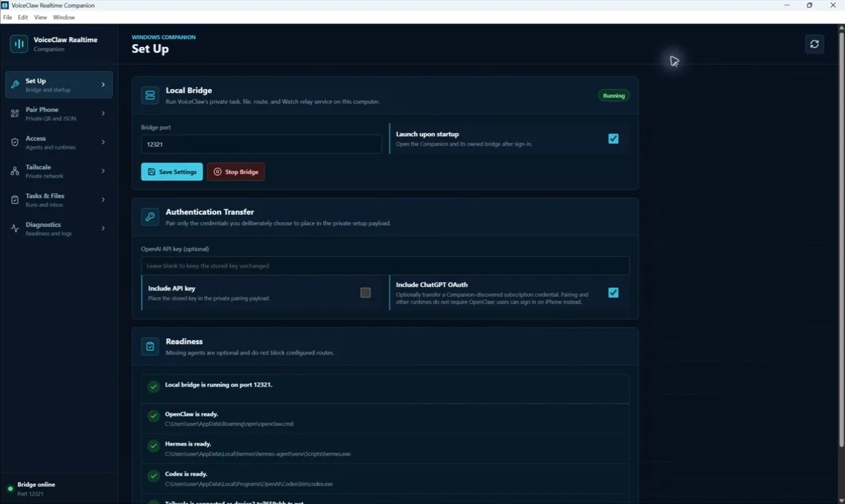Click the 'OpenClaw is ready.' text

[x=191, y=414]
